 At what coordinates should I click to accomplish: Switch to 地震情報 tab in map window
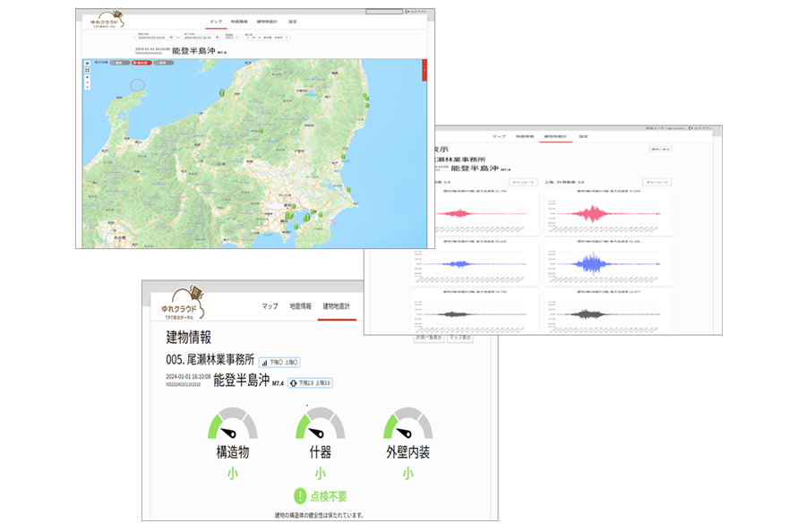(x=240, y=20)
